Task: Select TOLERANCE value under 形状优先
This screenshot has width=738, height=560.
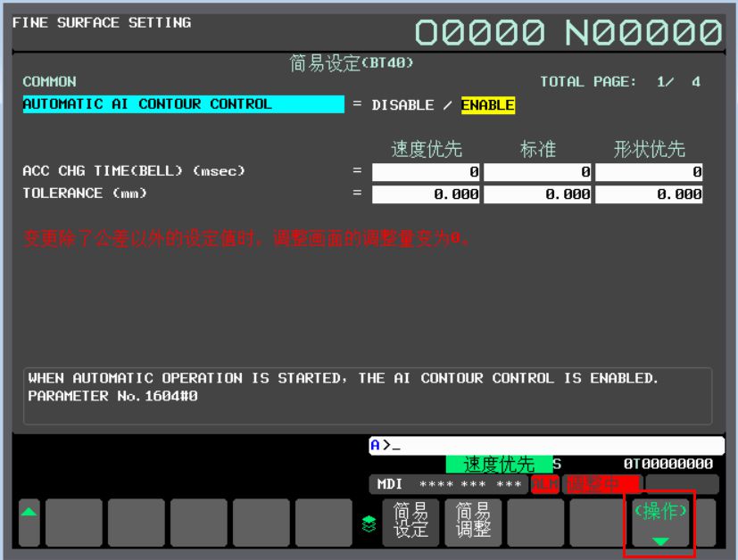Action: [x=649, y=194]
